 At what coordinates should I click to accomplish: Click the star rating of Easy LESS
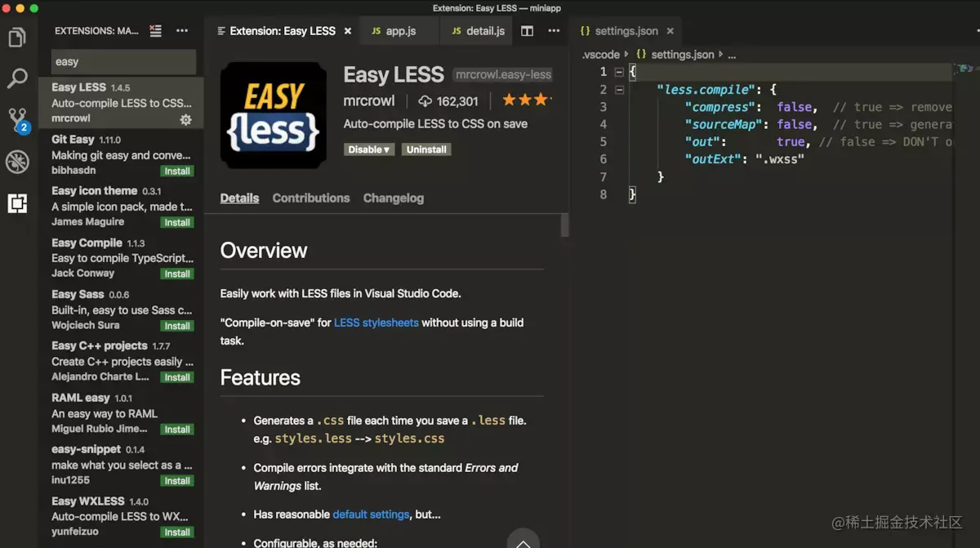click(527, 100)
